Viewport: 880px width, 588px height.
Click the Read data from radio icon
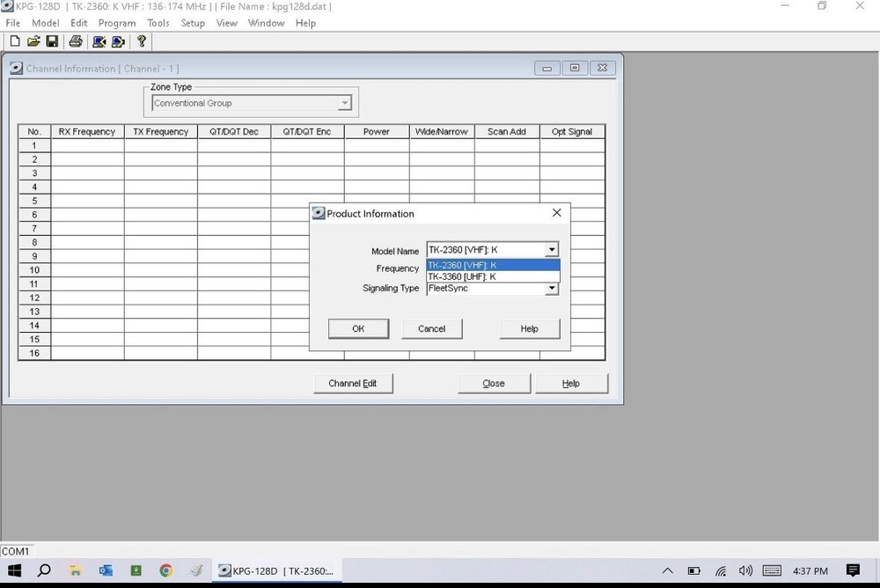tap(99, 41)
